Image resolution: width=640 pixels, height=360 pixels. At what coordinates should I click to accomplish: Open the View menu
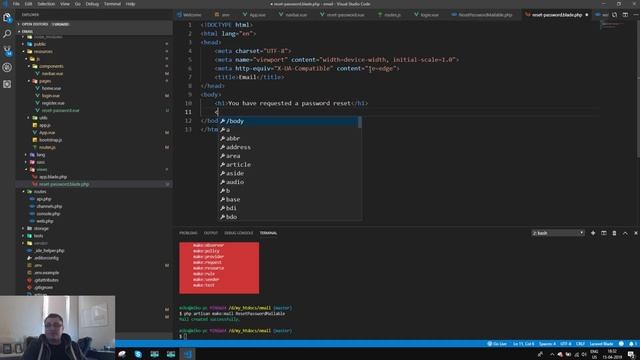point(65,4)
